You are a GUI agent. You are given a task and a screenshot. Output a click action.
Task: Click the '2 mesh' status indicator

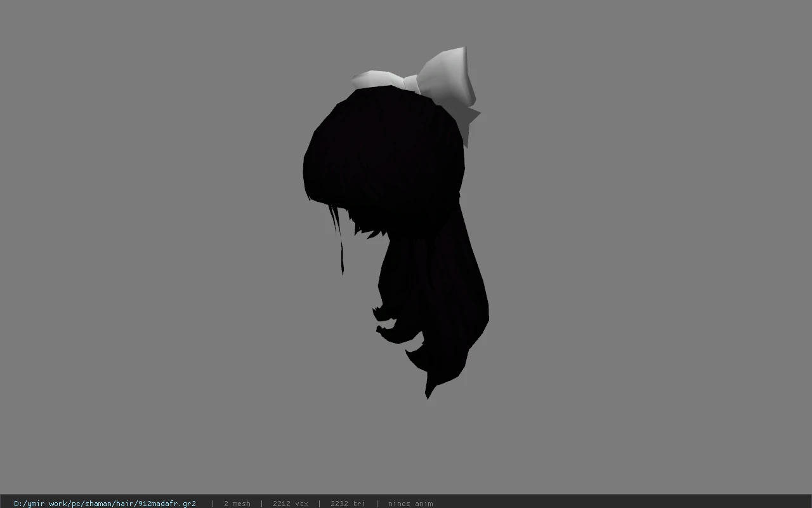[237, 504]
